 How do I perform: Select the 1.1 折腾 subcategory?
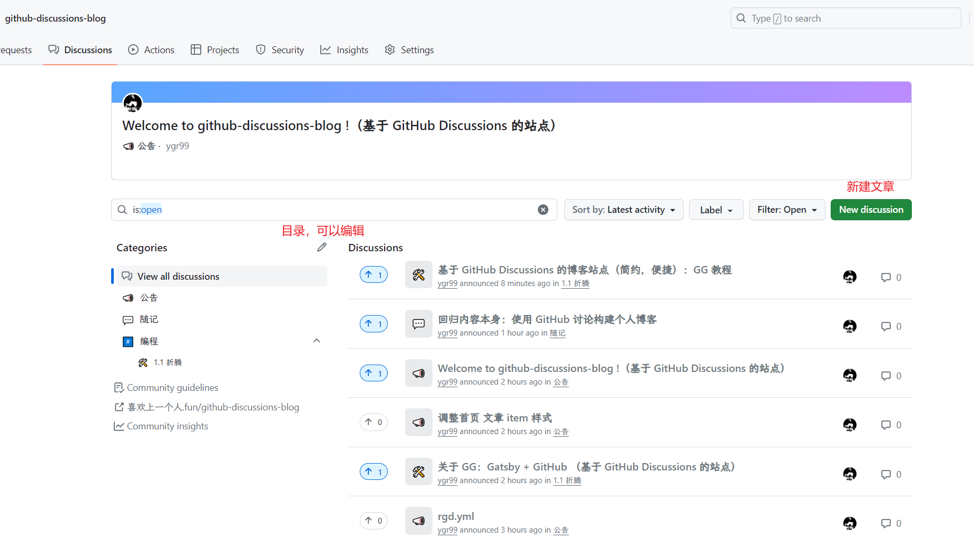pos(160,362)
